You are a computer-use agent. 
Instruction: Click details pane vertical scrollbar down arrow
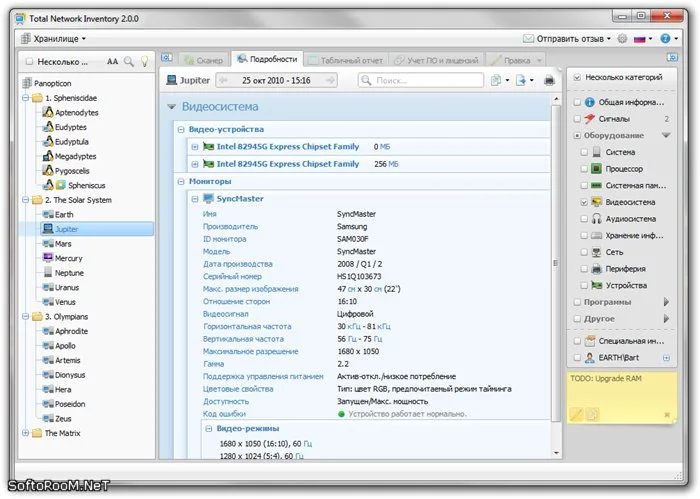click(556, 453)
